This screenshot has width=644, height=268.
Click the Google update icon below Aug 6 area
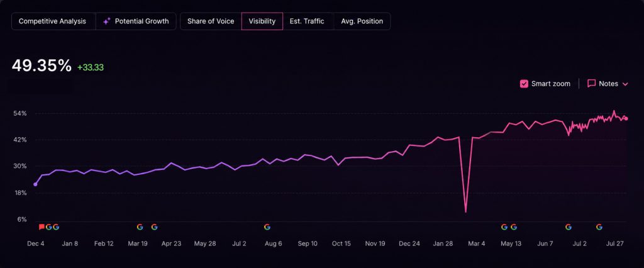pos(267,227)
